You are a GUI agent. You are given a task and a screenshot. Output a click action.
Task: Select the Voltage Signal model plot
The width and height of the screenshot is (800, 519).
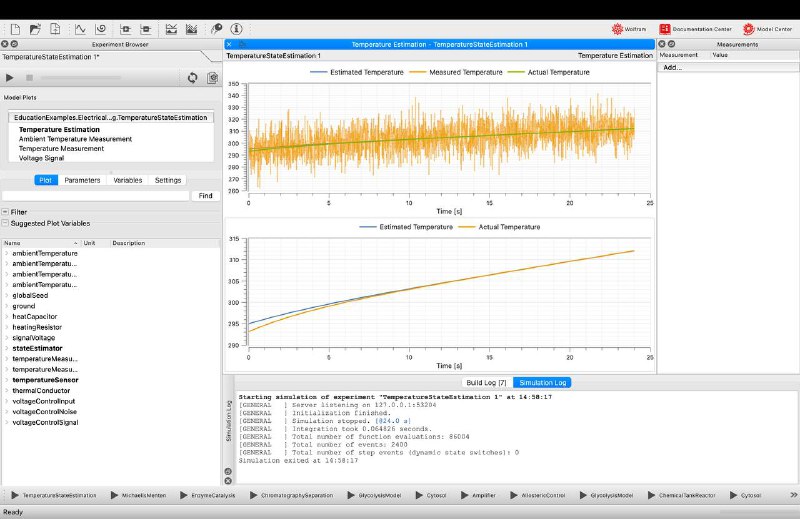[41, 158]
